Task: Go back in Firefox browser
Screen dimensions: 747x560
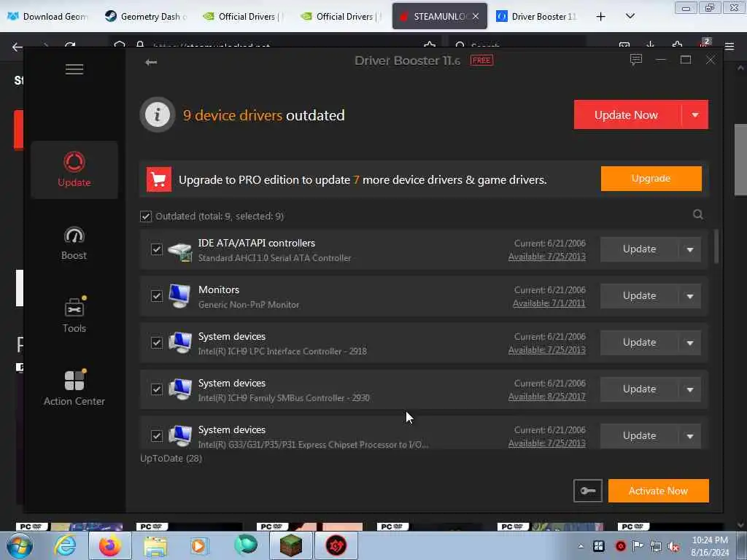Action: click(18, 47)
